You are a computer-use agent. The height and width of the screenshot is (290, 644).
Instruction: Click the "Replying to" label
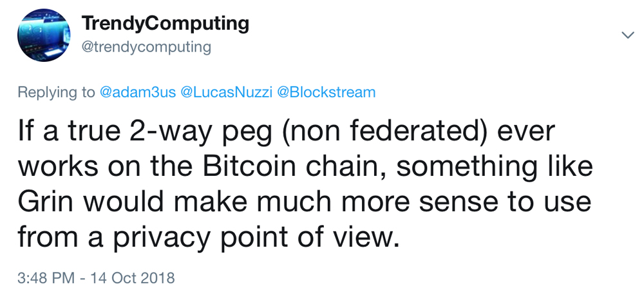coord(56,92)
